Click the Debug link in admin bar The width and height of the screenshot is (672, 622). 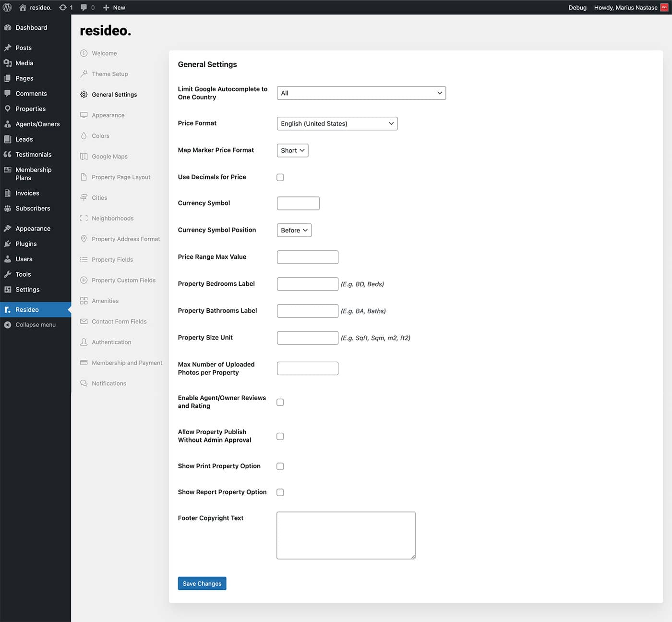(577, 7)
